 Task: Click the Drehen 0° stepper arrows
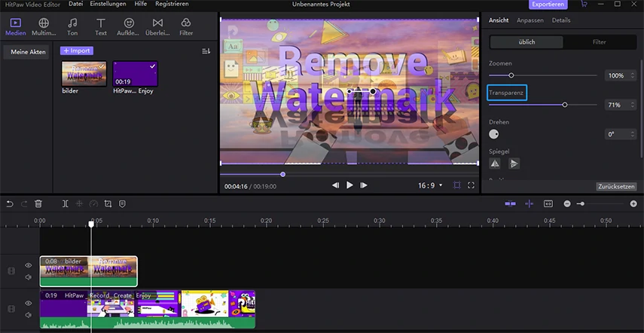[633, 134]
